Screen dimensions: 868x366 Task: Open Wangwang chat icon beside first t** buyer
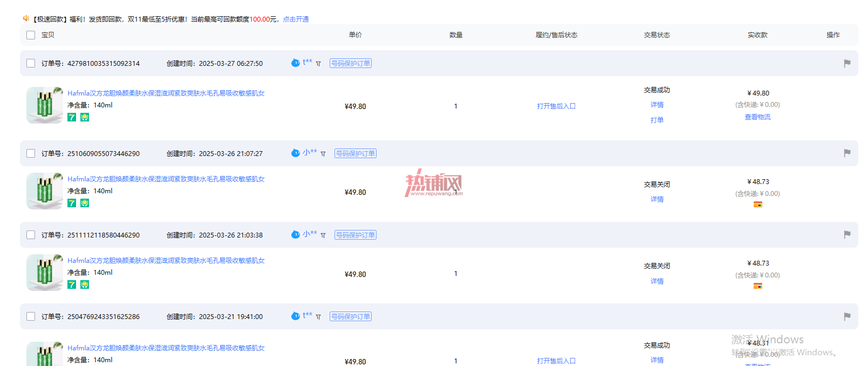pos(295,63)
